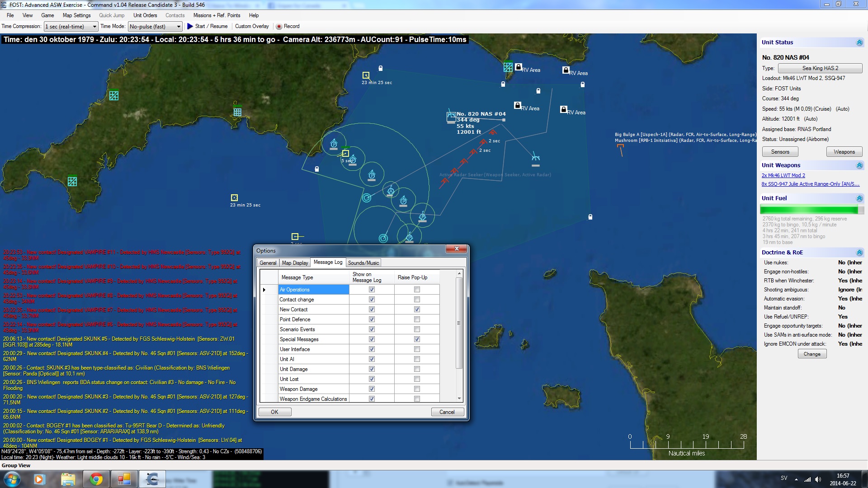Screen dimensions: 868x488
Task: Select the facility icon near Plymouth
Action: pos(237,111)
